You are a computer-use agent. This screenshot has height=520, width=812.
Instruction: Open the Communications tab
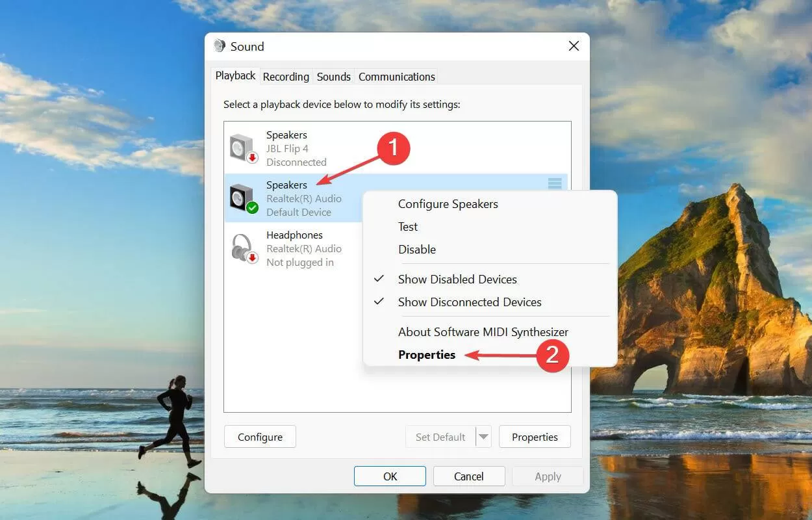(x=397, y=77)
